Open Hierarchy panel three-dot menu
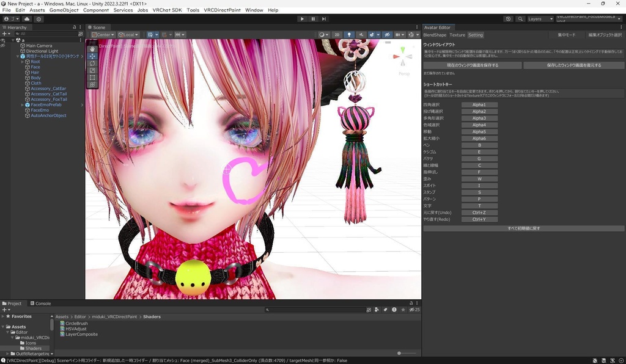 click(81, 27)
